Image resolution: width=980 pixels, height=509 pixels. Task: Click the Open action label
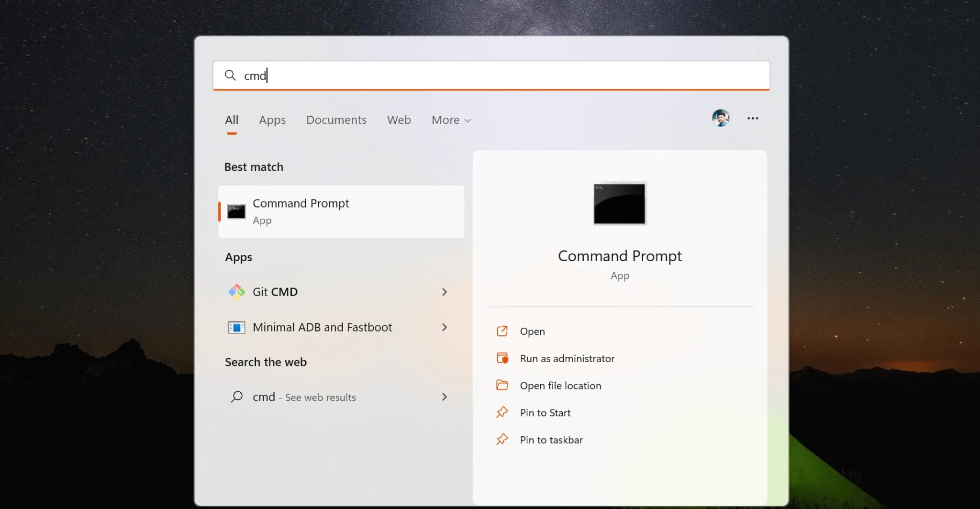(x=533, y=331)
